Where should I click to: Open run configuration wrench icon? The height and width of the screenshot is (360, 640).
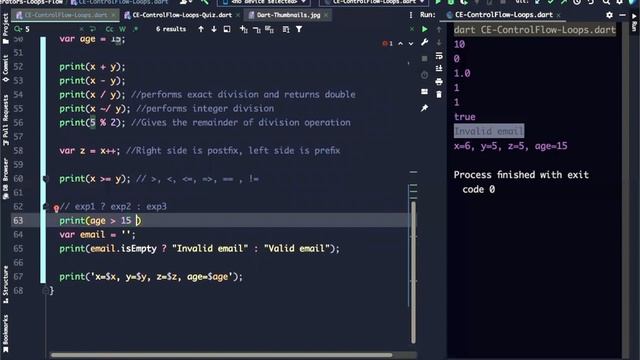point(424,42)
